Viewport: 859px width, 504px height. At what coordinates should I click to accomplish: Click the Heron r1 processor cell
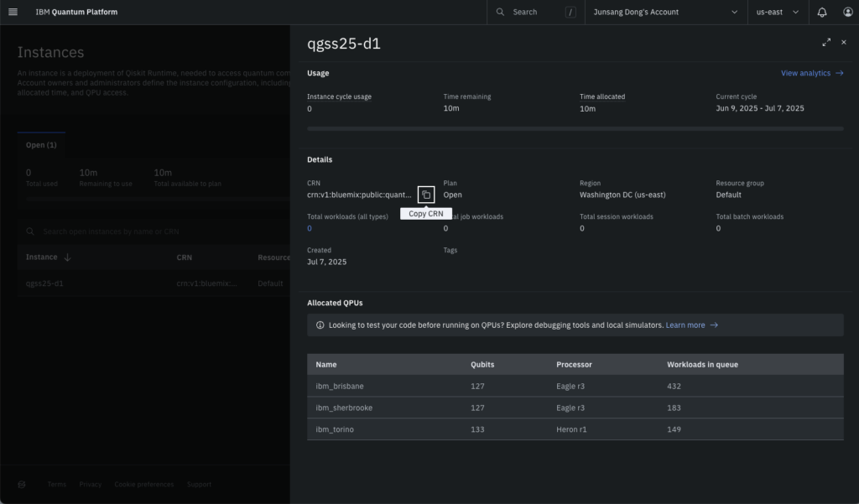[x=571, y=429]
